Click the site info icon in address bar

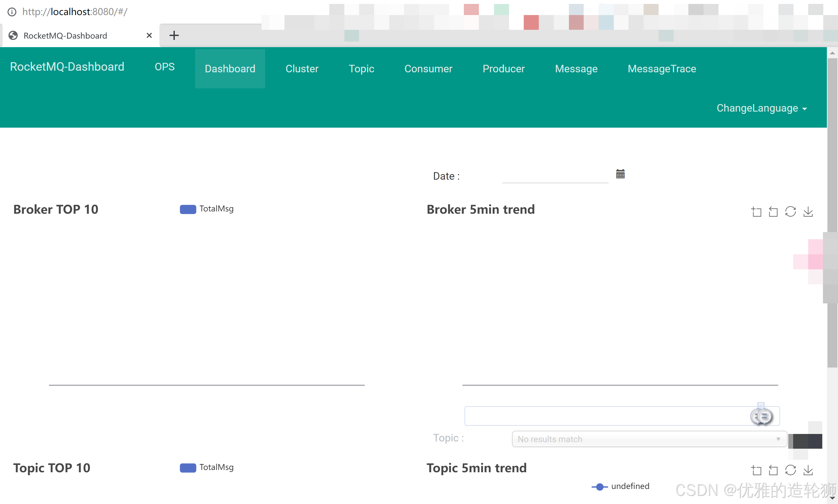click(x=12, y=12)
